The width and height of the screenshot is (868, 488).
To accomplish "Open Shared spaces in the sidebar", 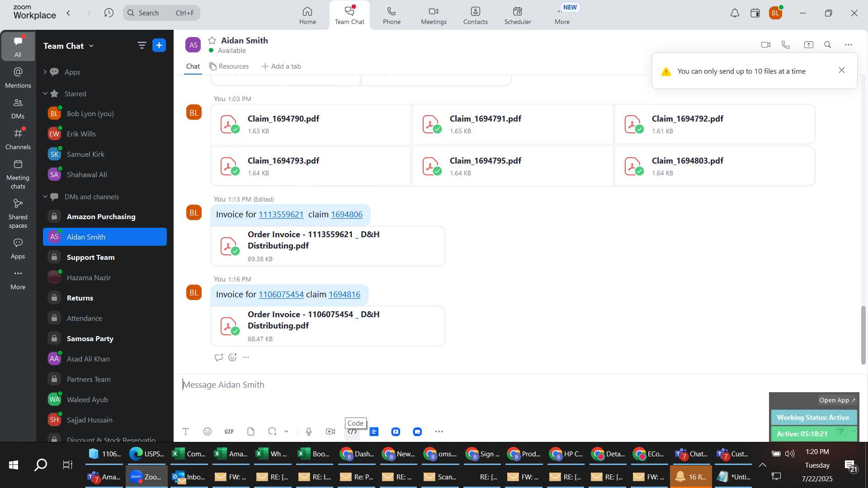I will pos(18,214).
